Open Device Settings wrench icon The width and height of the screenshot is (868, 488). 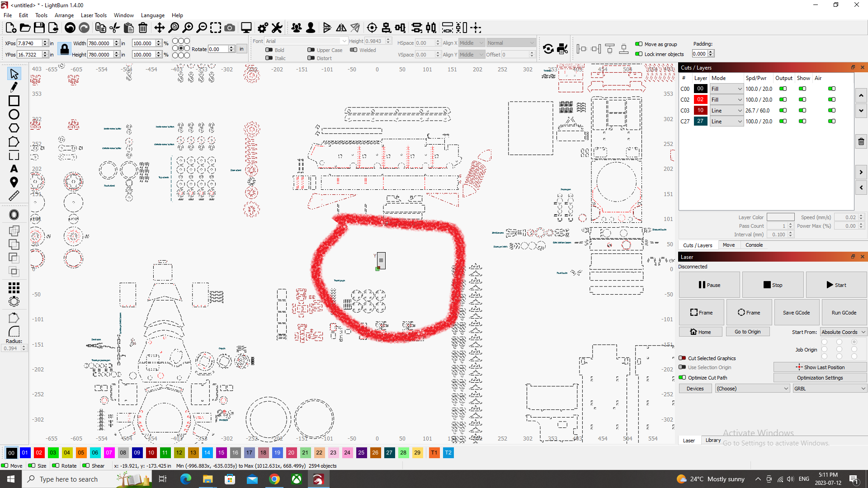pos(277,28)
